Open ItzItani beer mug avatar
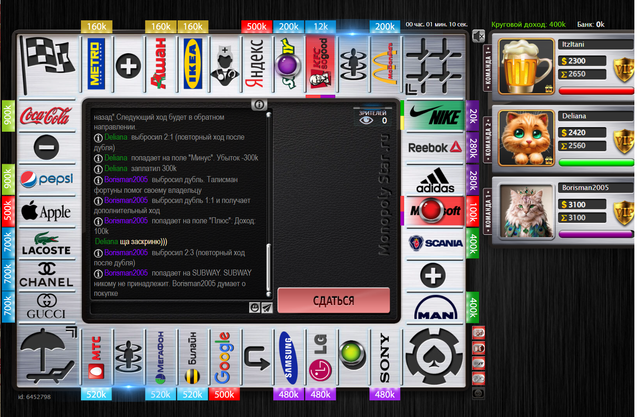 coord(526,67)
